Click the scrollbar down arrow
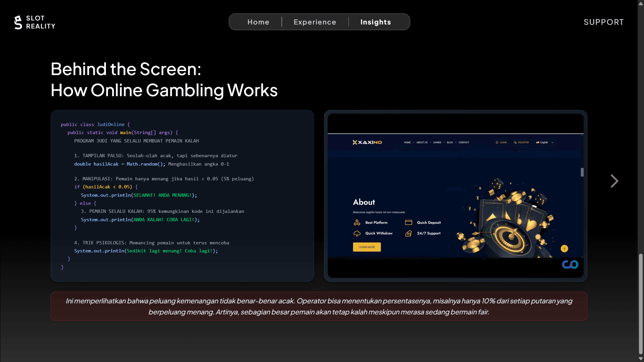Image resolution: width=644 pixels, height=362 pixels. pyautogui.click(x=641, y=359)
